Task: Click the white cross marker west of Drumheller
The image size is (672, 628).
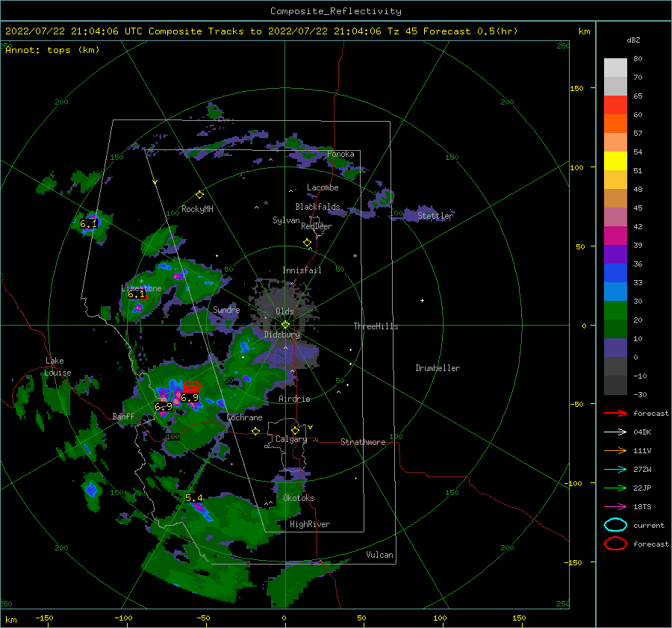Action: 422,300
